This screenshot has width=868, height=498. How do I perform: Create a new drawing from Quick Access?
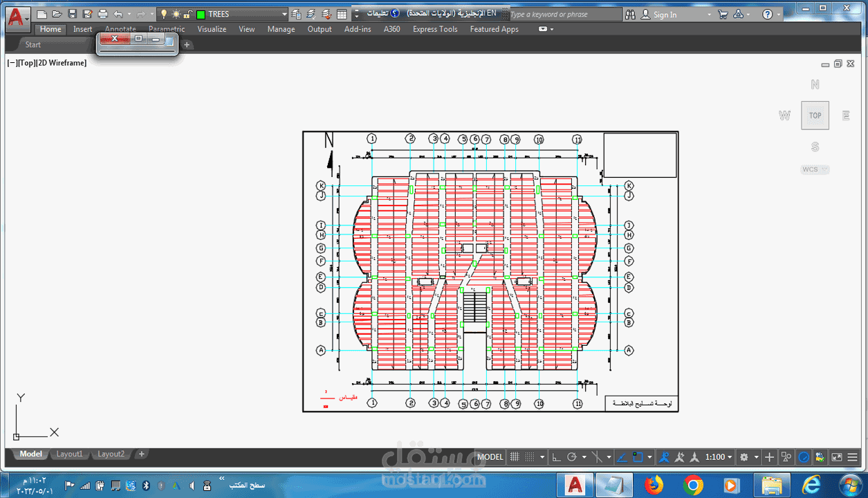[42, 14]
